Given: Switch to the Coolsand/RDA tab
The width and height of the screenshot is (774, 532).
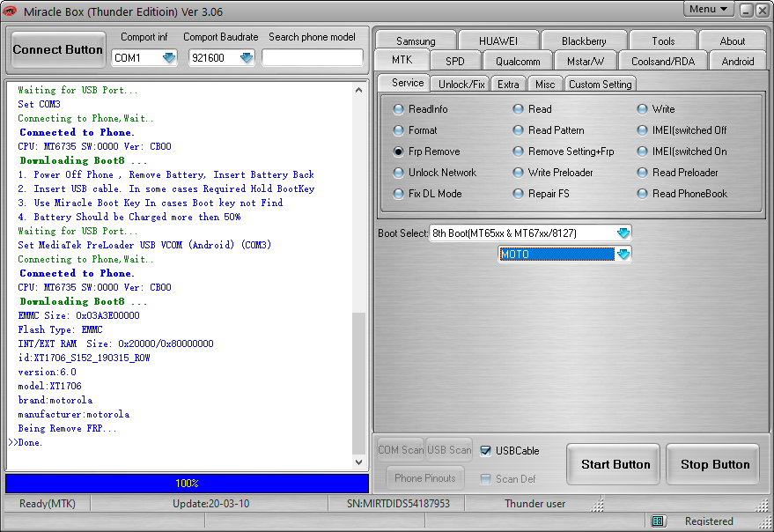Looking at the screenshot, I should tap(663, 62).
